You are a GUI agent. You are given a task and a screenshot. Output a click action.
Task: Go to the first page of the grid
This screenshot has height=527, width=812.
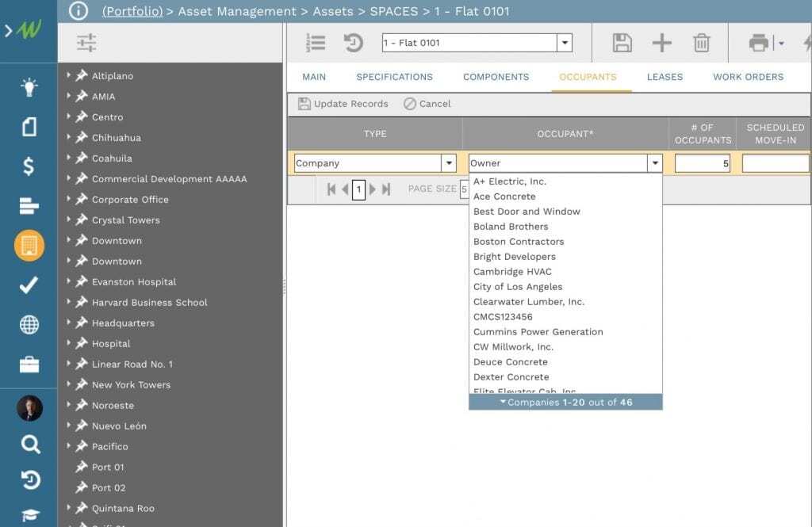tap(331, 189)
